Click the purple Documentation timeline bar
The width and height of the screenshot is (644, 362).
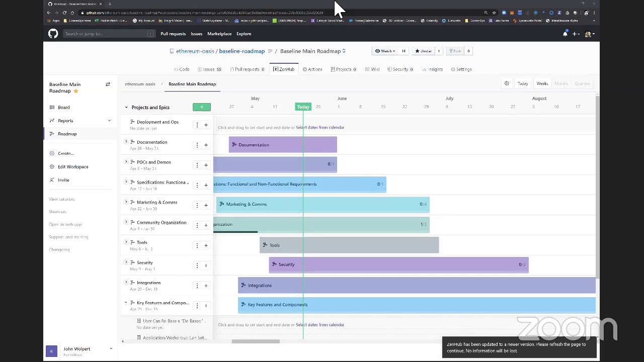[283, 145]
